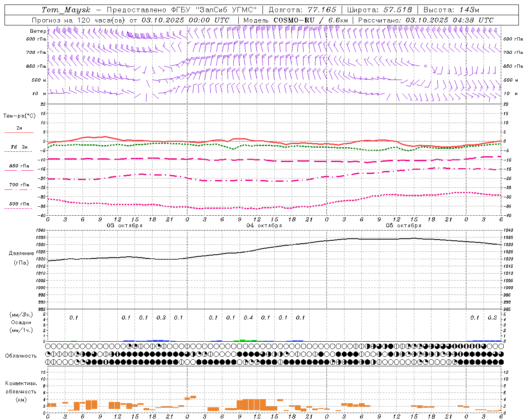
Task: Click the 'Осадки' precipitation label
Action: tap(21, 322)
